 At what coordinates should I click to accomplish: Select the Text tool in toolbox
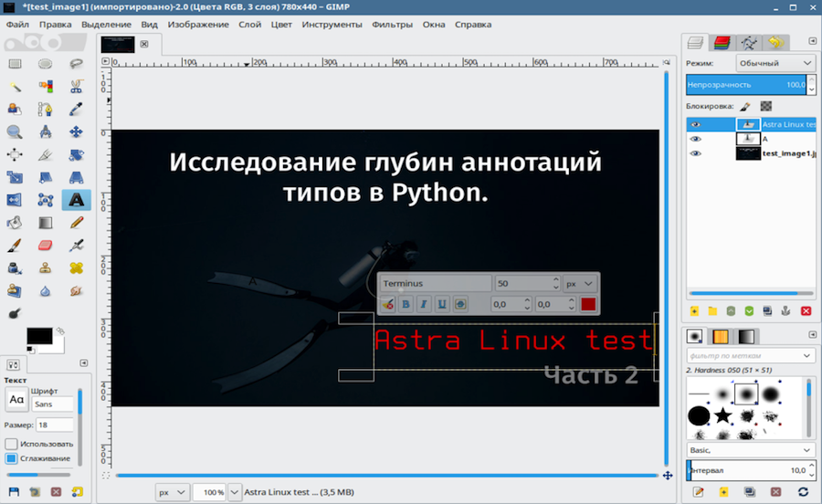(x=76, y=200)
